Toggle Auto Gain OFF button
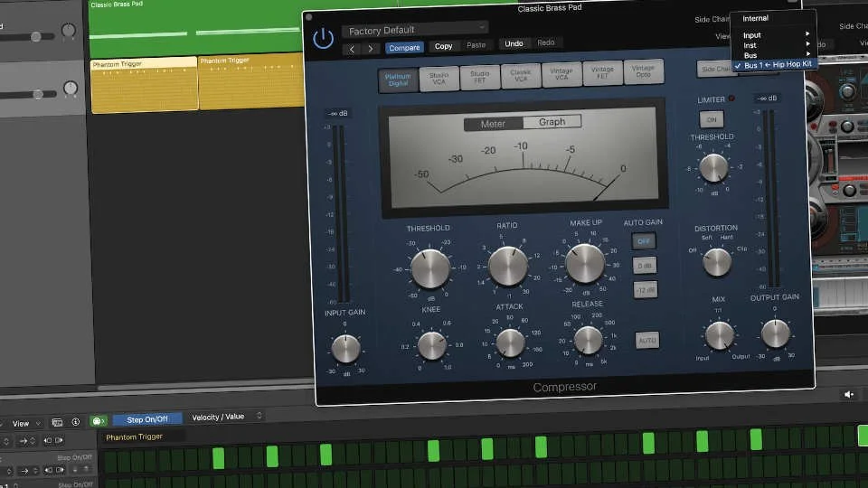This screenshot has height=488, width=868. (x=643, y=241)
